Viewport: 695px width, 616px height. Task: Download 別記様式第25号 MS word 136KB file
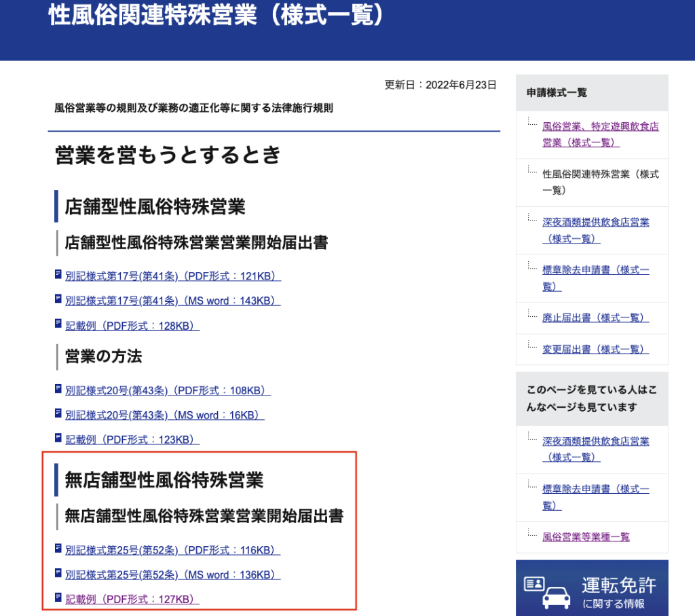(172, 575)
